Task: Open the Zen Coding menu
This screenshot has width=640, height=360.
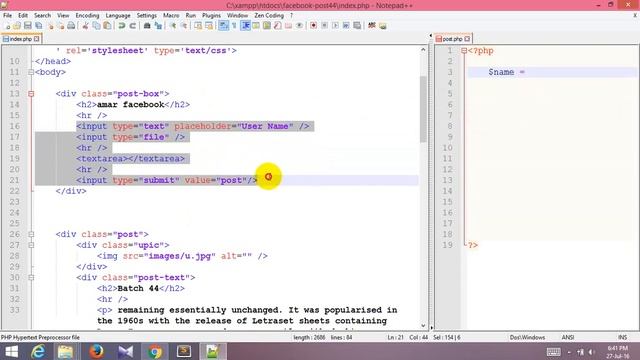Action: coord(269,15)
